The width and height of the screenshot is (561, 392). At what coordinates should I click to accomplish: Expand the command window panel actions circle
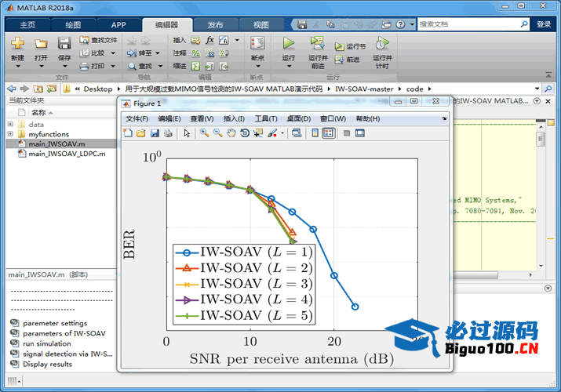pyautogui.click(x=548, y=288)
